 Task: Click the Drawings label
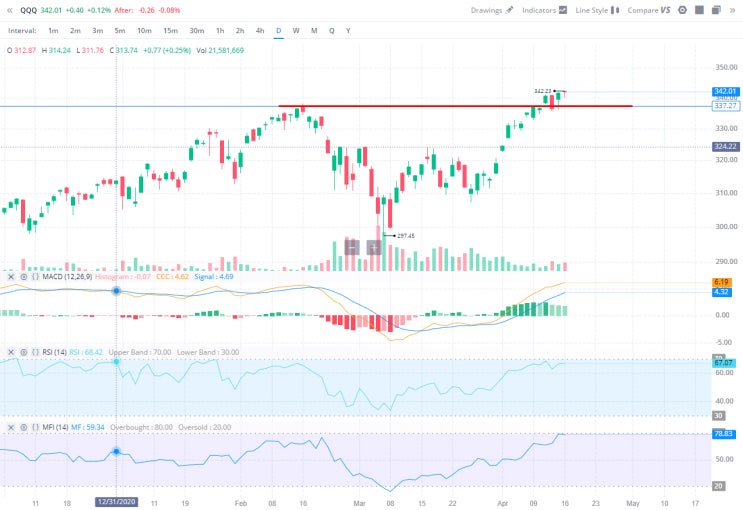point(487,10)
